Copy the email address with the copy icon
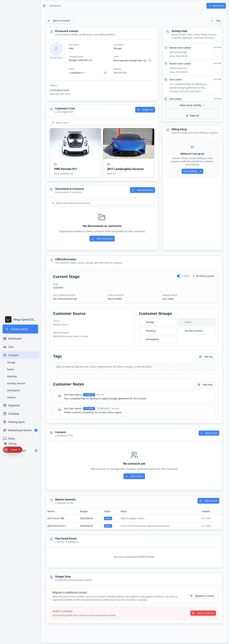 click(x=150, y=60)
